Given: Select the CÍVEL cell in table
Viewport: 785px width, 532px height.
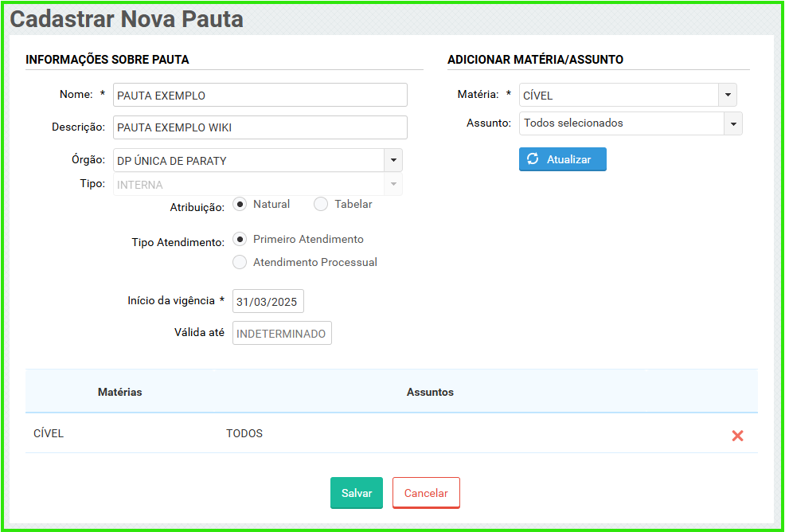Looking at the screenshot, I should click(x=49, y=434).
